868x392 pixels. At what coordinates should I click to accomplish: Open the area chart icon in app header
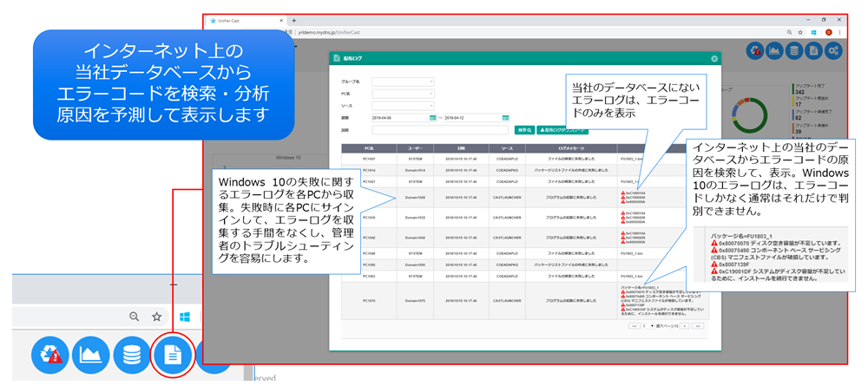click(774, 51)
